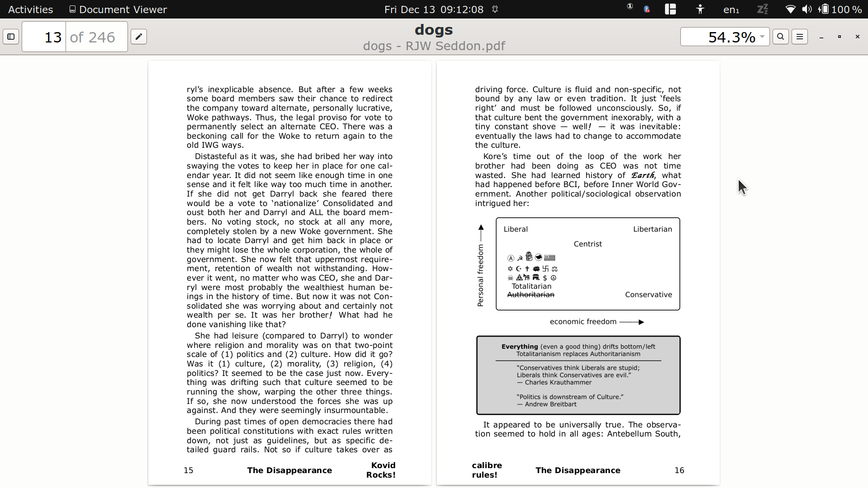The width and height of the screenshot is (868, 488).
Task: Click the red-blue tray indicator icon
Action: point(647,9)
